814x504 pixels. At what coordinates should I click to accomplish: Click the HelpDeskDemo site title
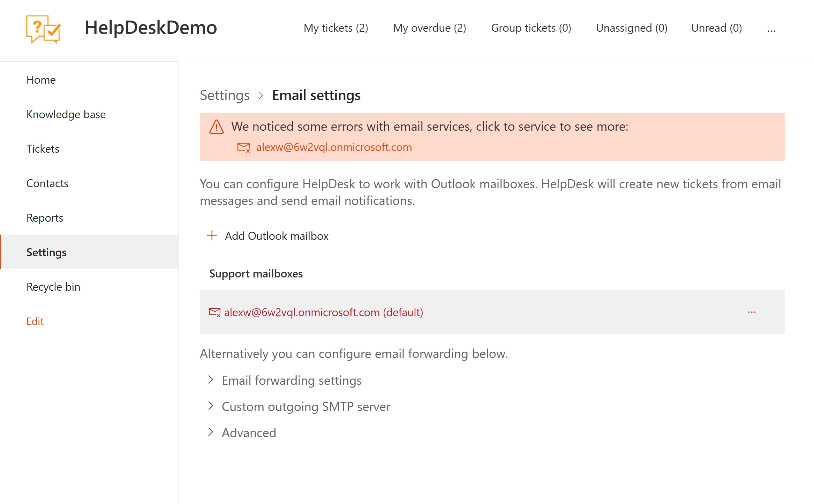tap(151, 28)
